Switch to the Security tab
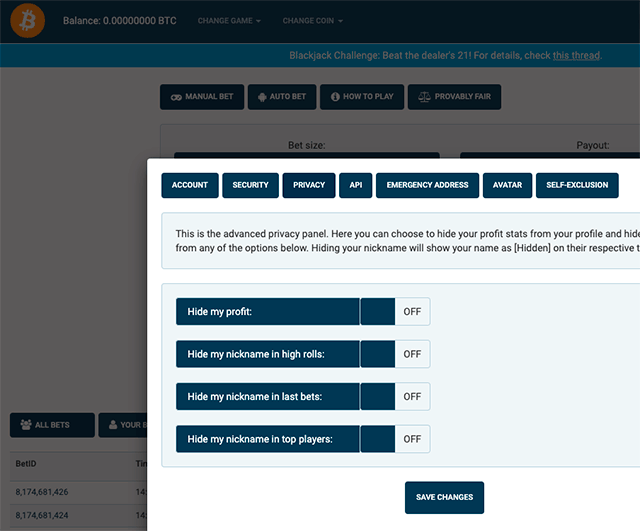 point(250,185)
